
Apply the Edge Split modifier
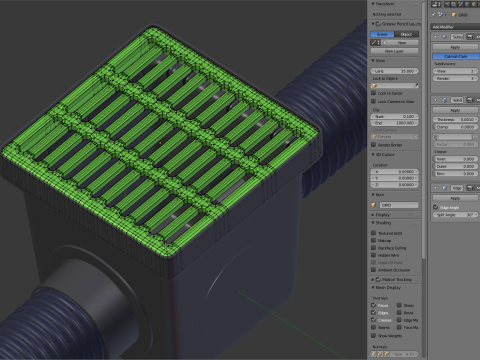pyautogui.click(x=455, y=198)
